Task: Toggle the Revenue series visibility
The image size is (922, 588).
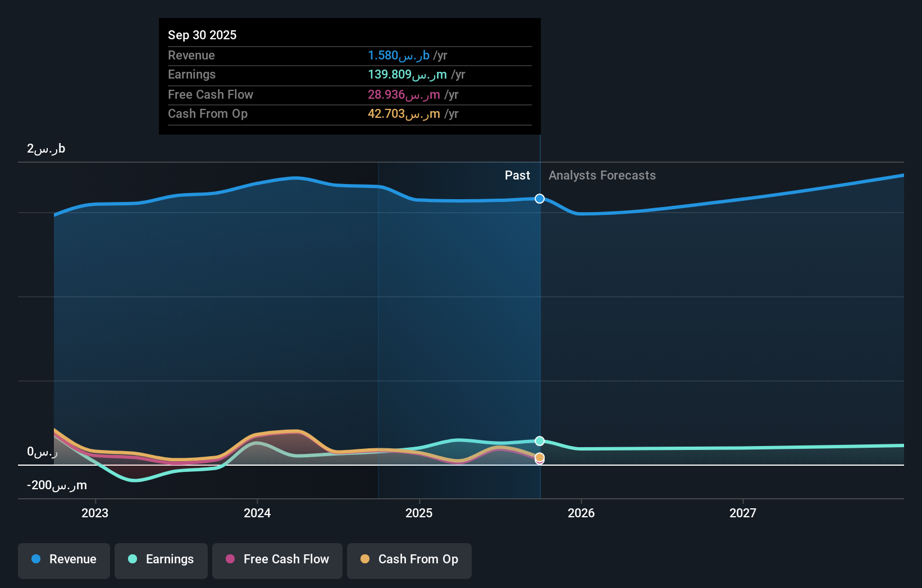Action: coord(63,561)
